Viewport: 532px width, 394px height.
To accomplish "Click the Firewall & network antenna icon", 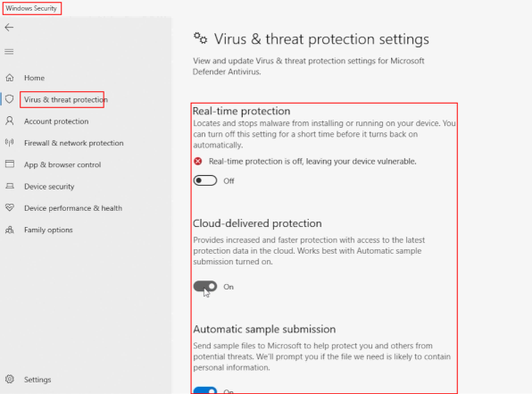I will click(x=10, y=143).
